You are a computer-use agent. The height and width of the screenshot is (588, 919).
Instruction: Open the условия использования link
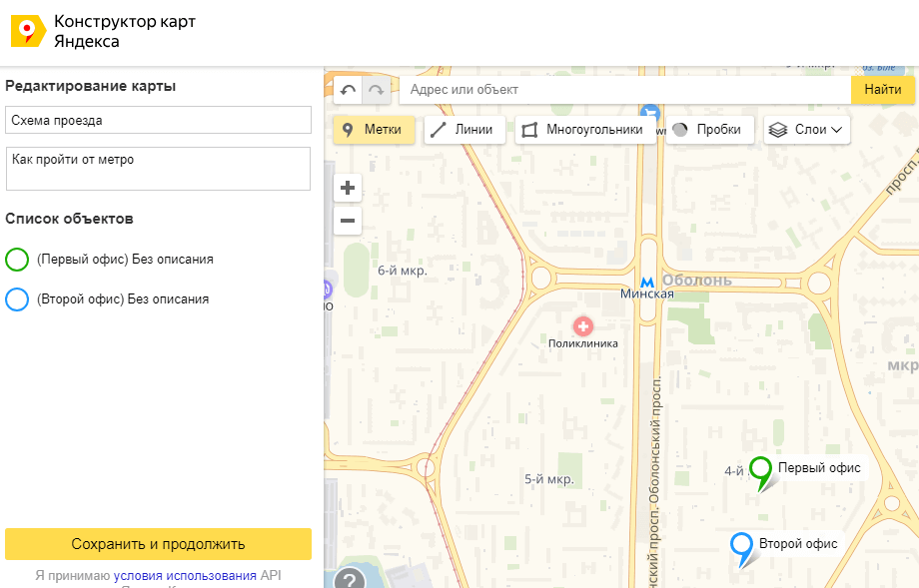pos(185,575)
